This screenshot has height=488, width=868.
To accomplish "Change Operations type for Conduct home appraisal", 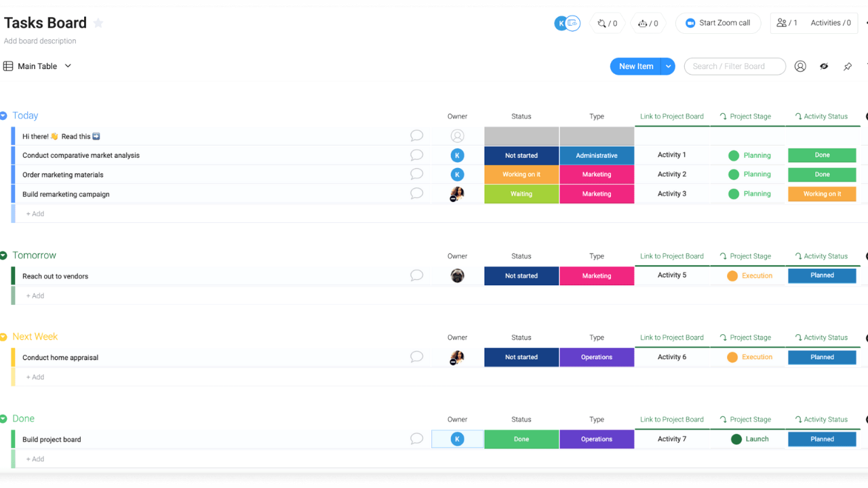I will (x=597, y=357).
